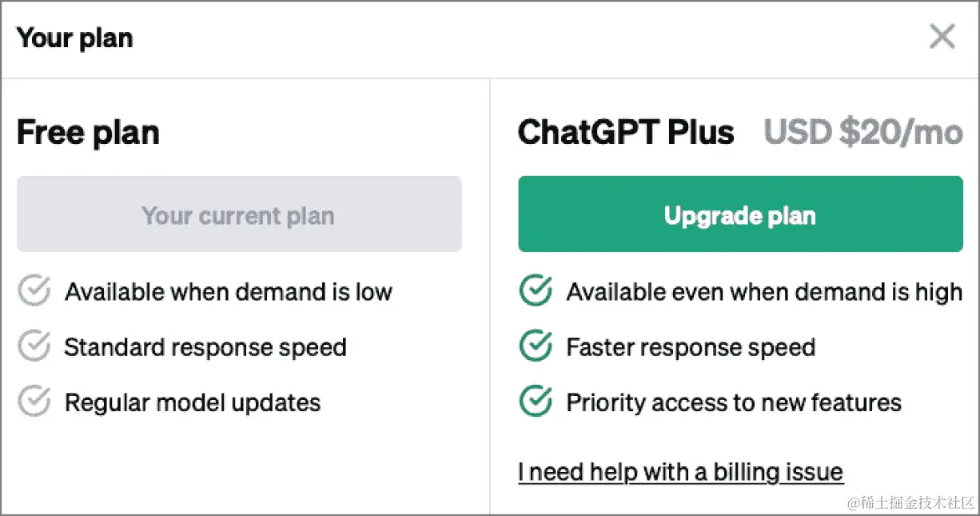
Task: Click the green Upgrade plan button
Action: (740, 214)
